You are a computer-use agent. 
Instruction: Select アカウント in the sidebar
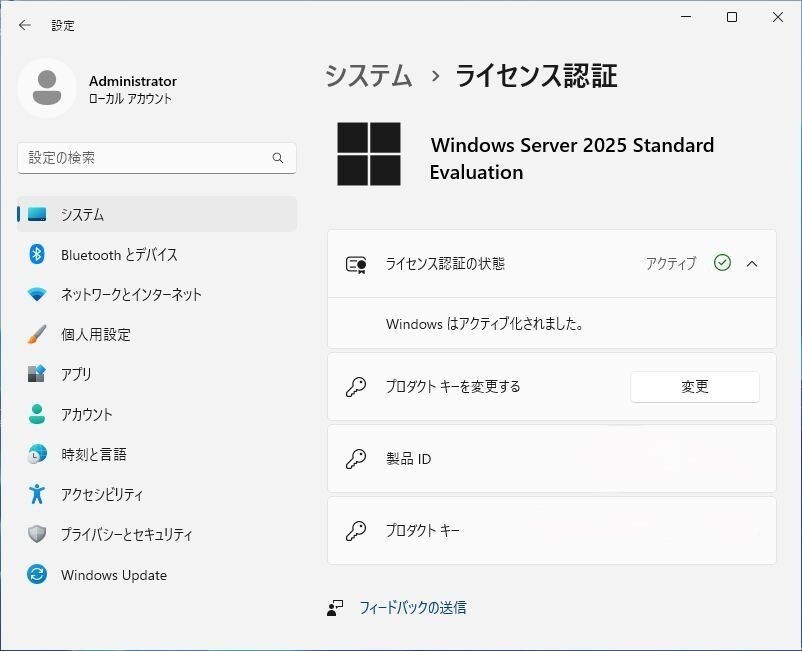tap(86, 414)
